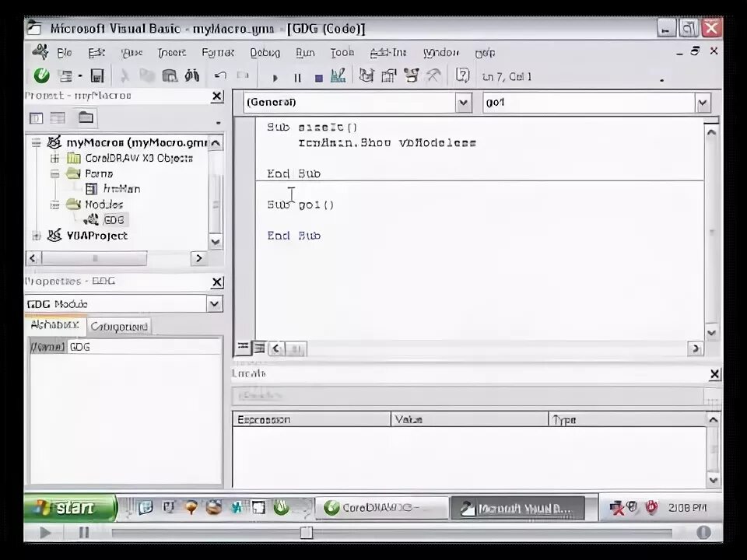Viewport: 747px width, 560px height.
Task: Click the Redo toolbar icon
Action: point(243,75)
